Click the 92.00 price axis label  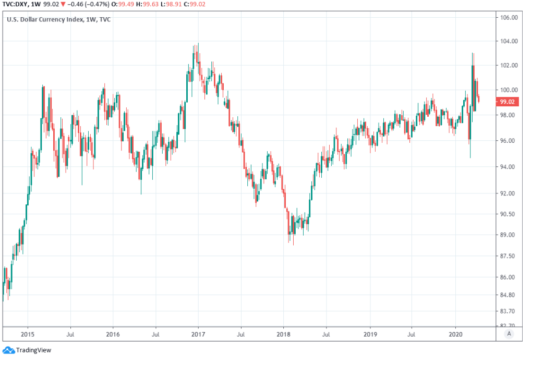tap(507, 193)
